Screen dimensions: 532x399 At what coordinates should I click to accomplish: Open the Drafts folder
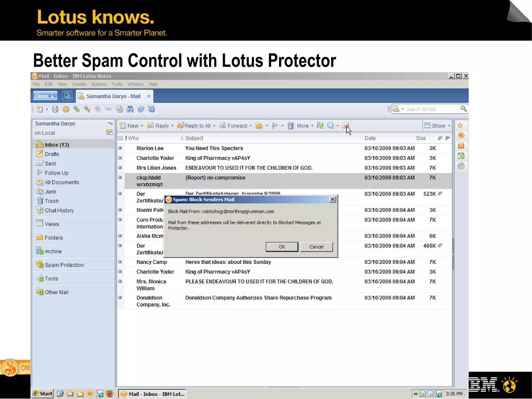pyautogui.click(x=52, y=154)
